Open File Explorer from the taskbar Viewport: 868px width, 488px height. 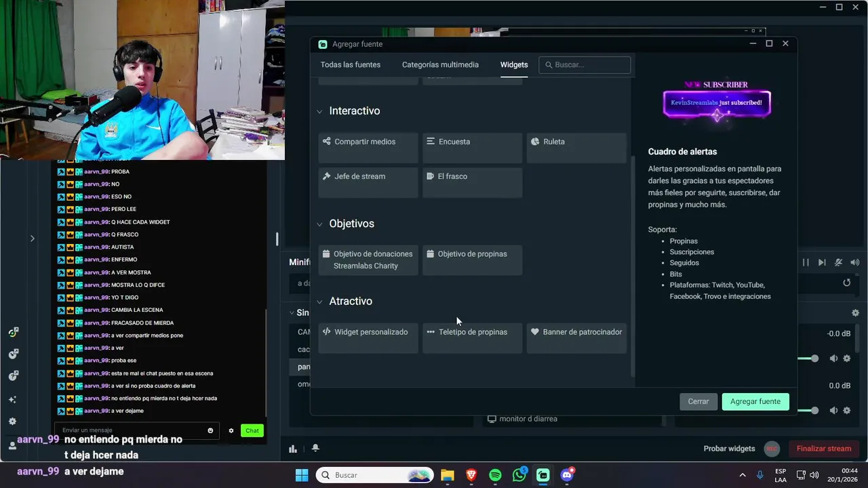447,475
